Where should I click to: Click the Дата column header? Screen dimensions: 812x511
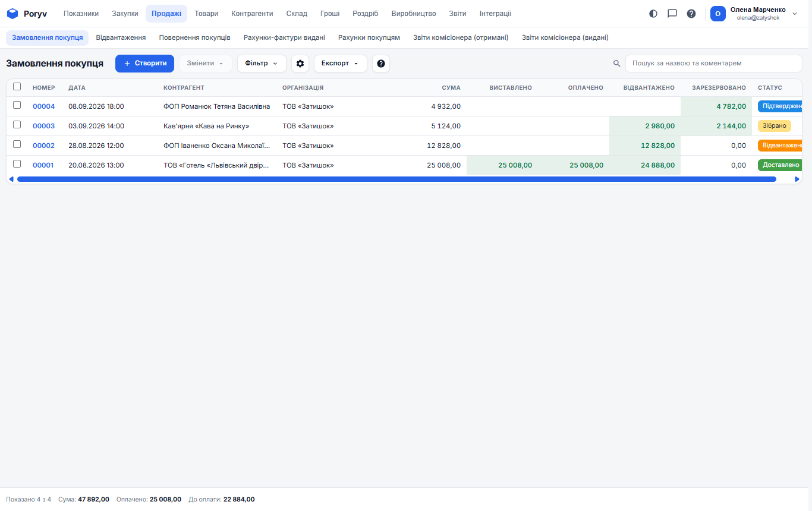(77, 88)
